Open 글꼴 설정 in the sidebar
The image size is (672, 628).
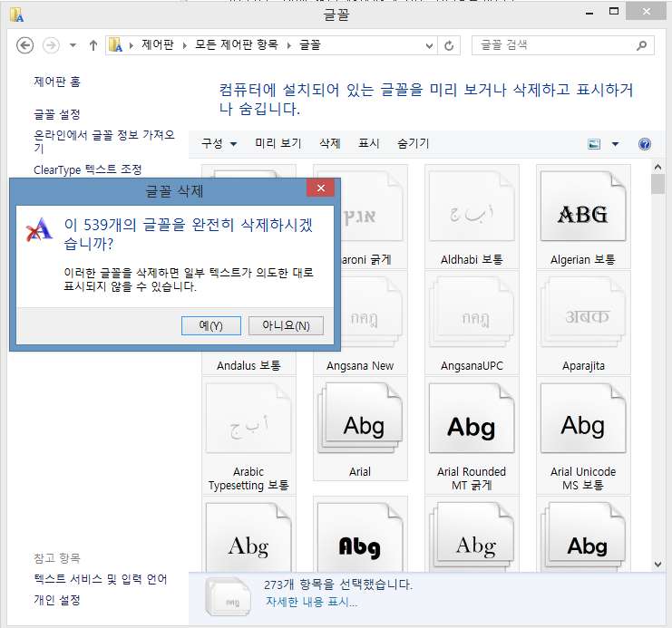(57, 114)
